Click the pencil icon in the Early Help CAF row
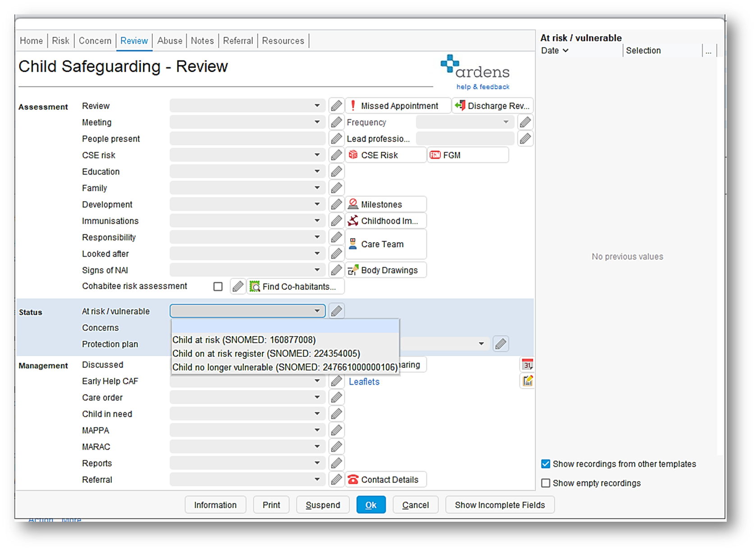The height and width of the screenshot is (551, 756). (x=336, y=381)
